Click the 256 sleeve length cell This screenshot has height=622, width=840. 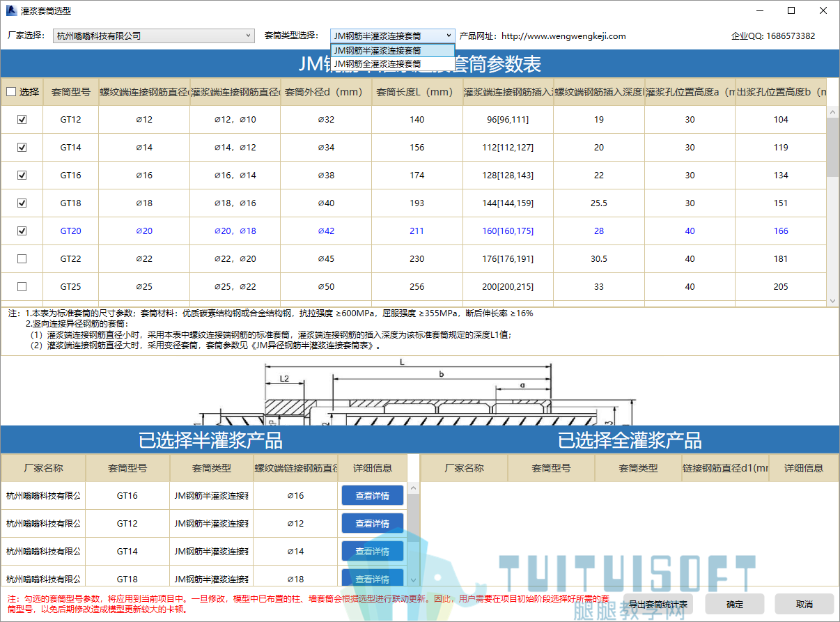click(x=417, y=287)
